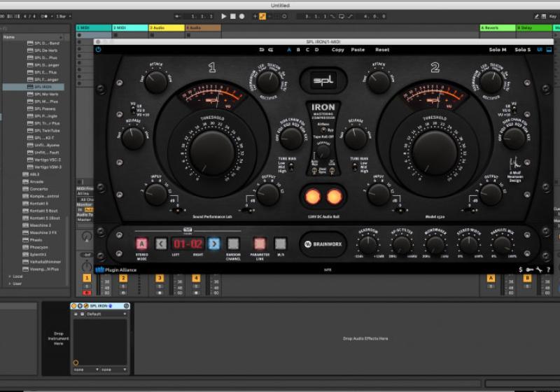Reset the SPL IRON settings
Image resolution: width=560 pixels, height=392 pixels.
tap(382, 50)
